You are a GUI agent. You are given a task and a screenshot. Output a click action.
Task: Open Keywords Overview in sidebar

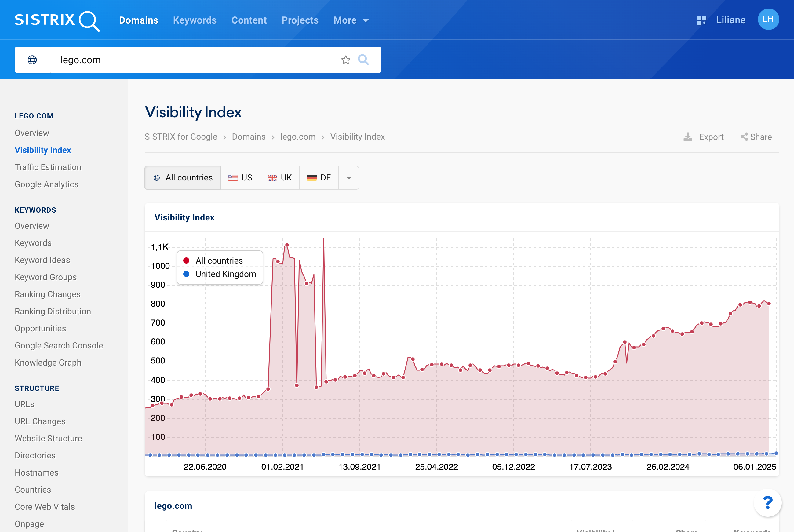coord(32,226)
